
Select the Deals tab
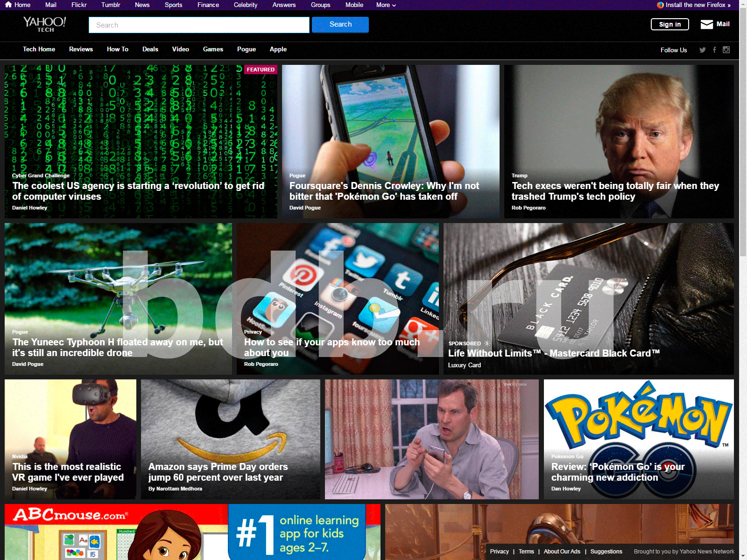click(150, 49)
